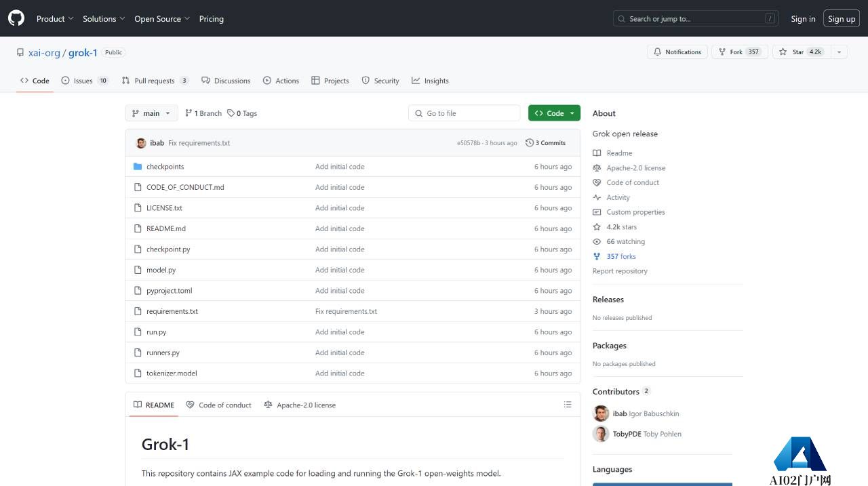Screen dimensions: 868x486
Task: Click the 4.2k stars link in About
Action: coord(622,227)
